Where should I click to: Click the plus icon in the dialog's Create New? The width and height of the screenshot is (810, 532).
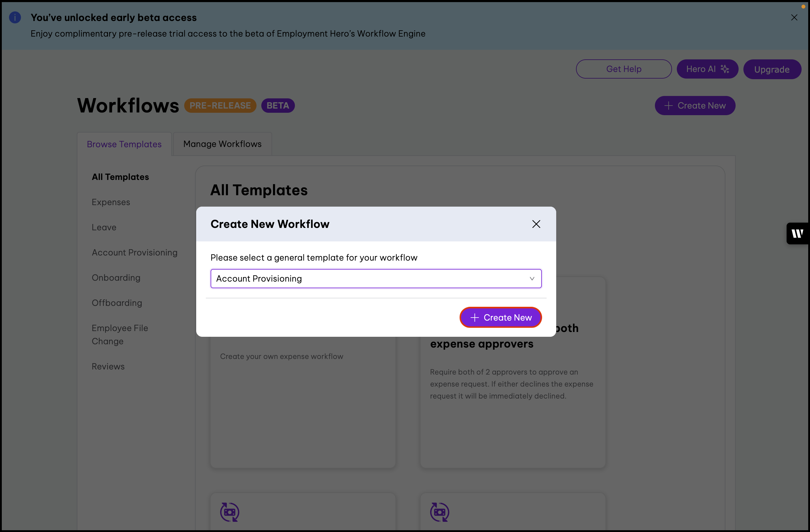click(474, 317)
